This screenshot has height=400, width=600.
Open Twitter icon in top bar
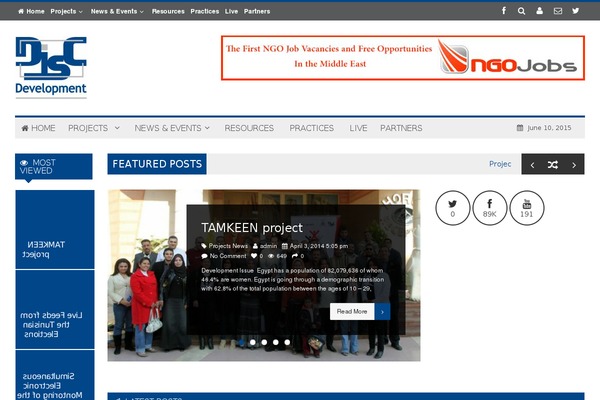tap(576, 11)
